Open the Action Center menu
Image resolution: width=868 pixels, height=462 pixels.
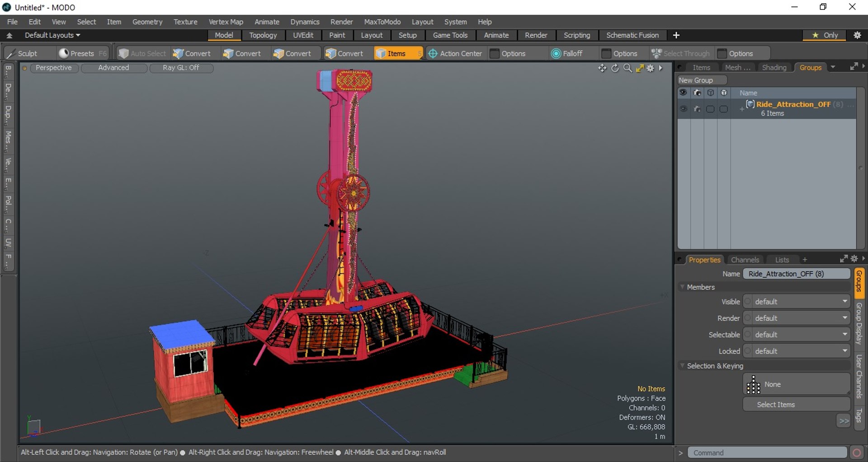[x=456, y=53]
